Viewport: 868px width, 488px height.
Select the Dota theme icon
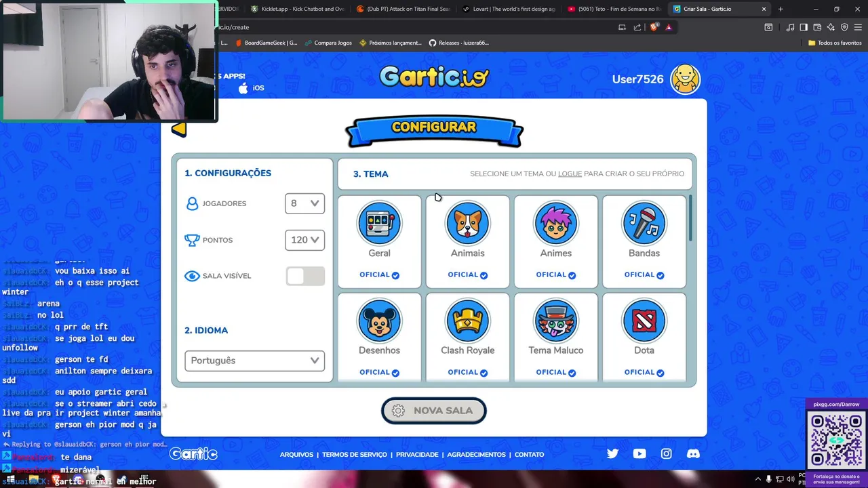pos(644,321)
